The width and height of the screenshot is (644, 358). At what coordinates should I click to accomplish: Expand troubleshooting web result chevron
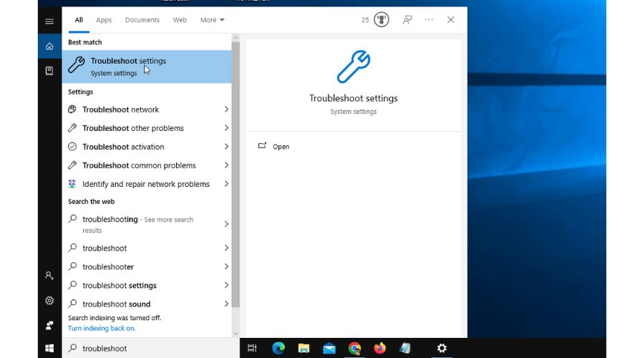coord(226,224)
